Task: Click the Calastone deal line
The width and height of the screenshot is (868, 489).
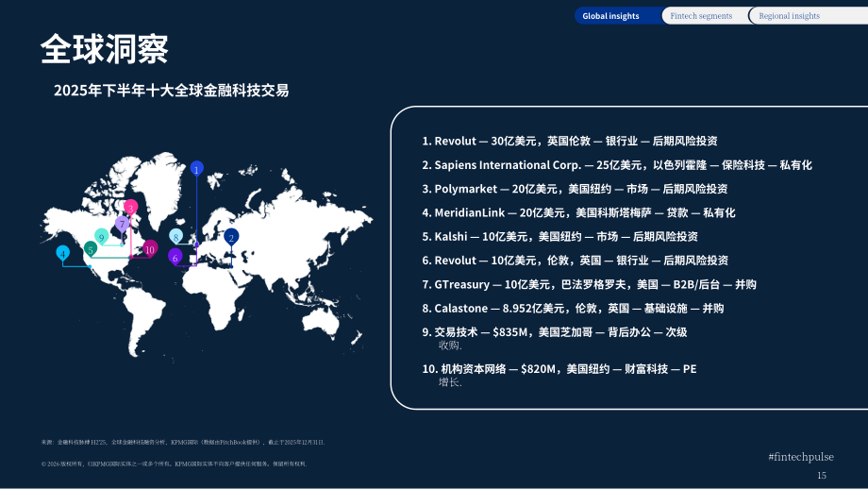Action: click(x=573, y=308)
